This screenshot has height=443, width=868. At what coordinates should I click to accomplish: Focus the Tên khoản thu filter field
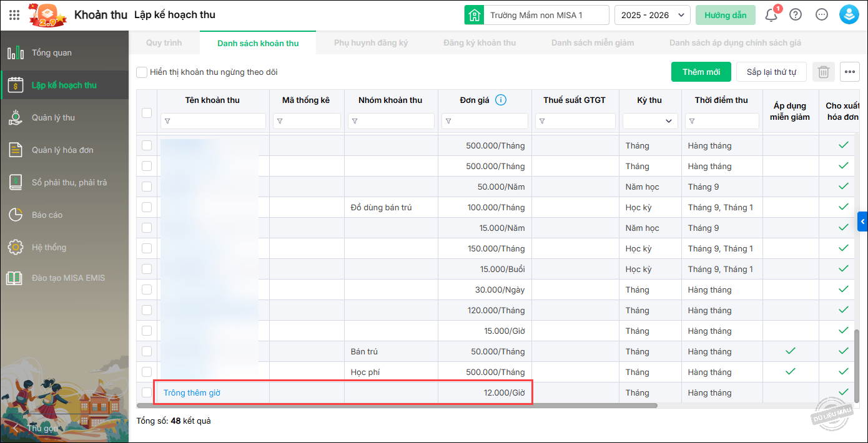[214, 121]
